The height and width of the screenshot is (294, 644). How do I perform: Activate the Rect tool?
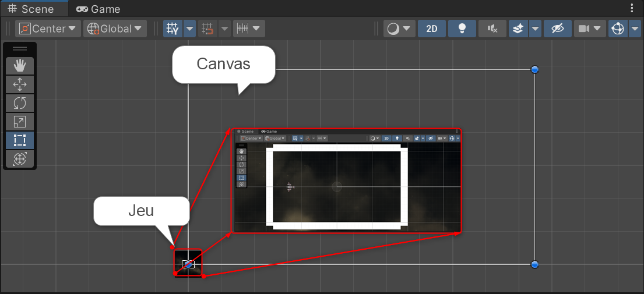20,140
